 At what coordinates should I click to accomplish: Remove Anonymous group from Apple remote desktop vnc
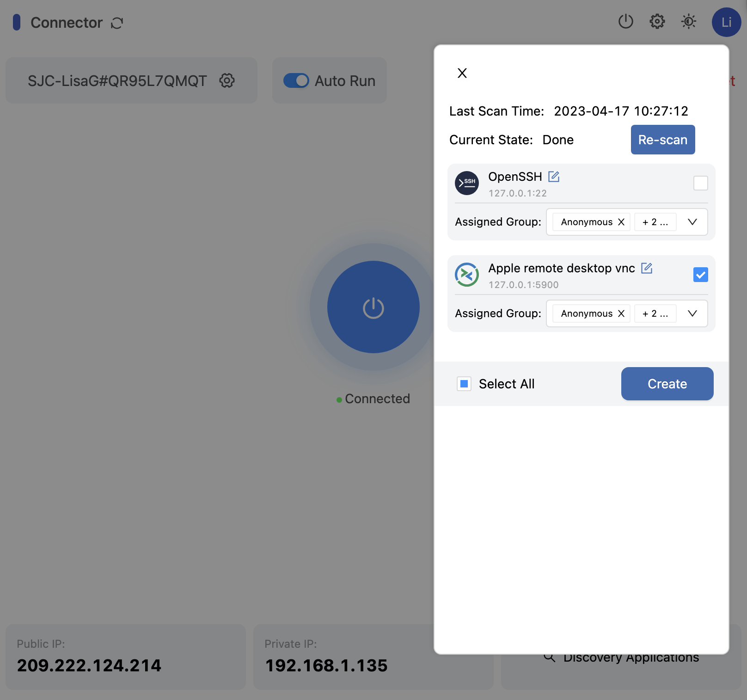click(621, 313)
